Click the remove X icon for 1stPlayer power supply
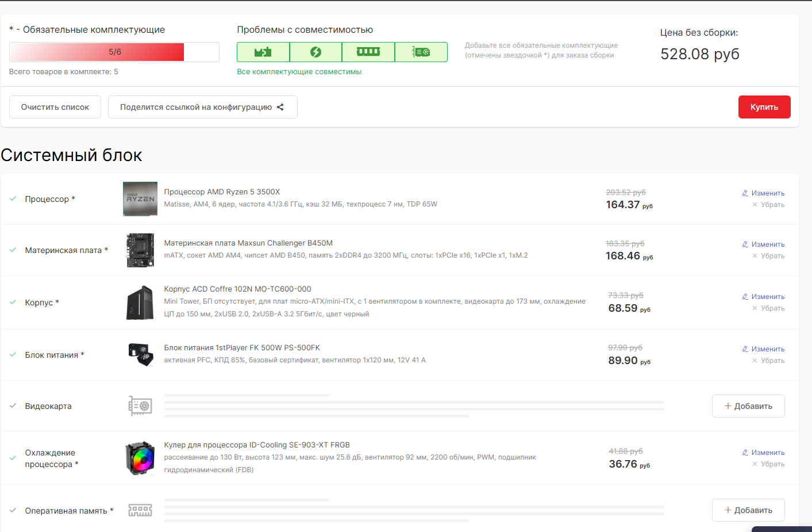This screenshot has width=812, height=532. point(755,361)
